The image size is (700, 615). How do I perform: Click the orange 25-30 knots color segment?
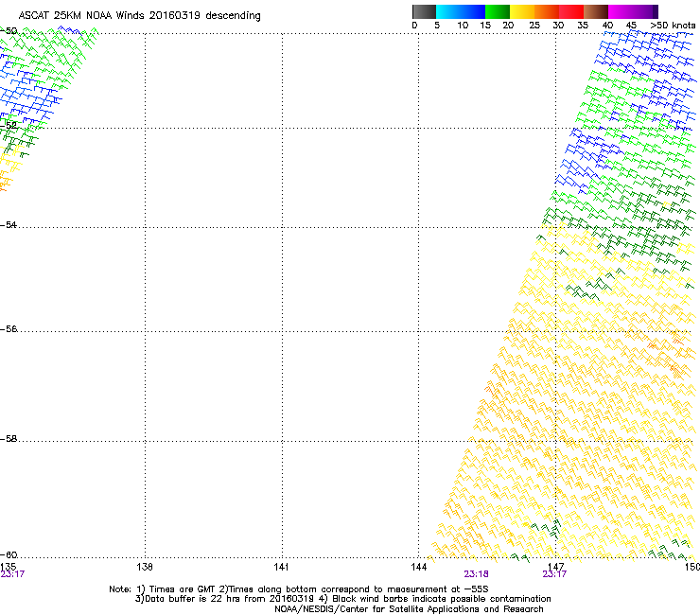click(547, 11)
